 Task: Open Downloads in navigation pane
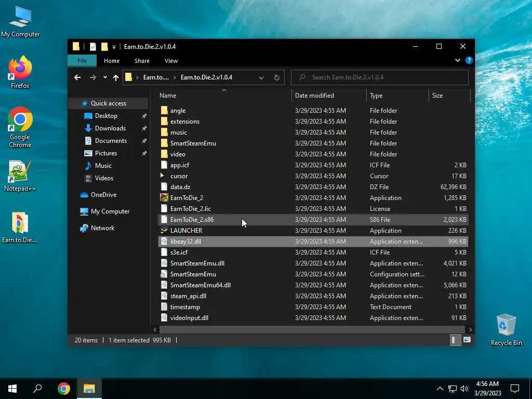(x=110, y=128)
